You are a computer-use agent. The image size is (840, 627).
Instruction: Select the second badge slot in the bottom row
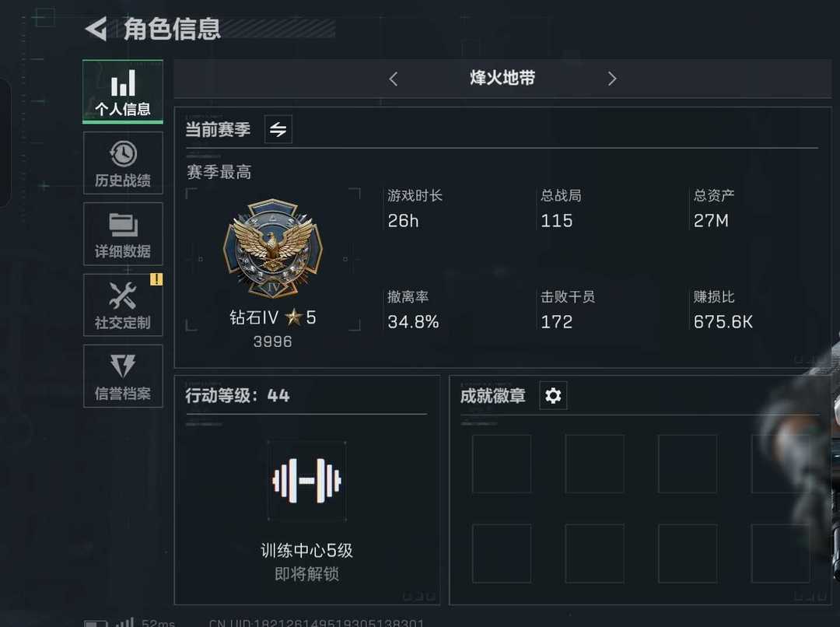(x=595, y=554)
